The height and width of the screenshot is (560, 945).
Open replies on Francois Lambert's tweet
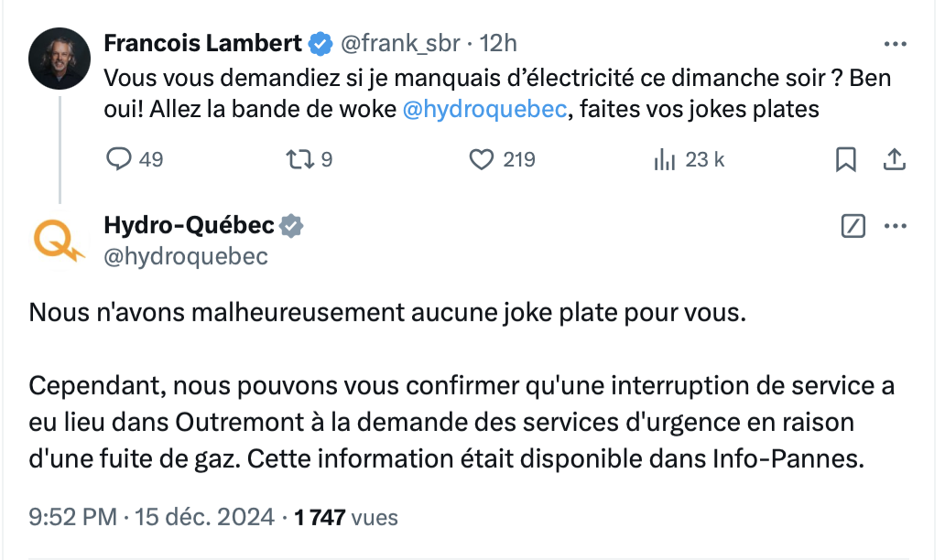tap(135, 159)
